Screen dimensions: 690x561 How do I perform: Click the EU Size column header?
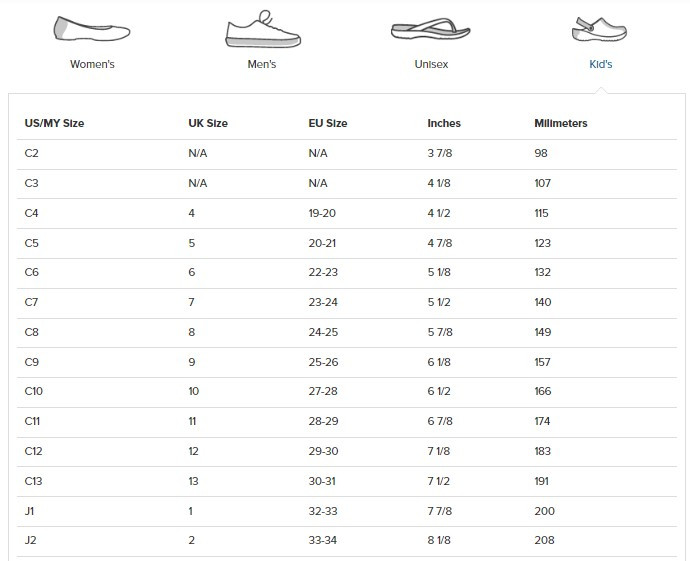328,124
